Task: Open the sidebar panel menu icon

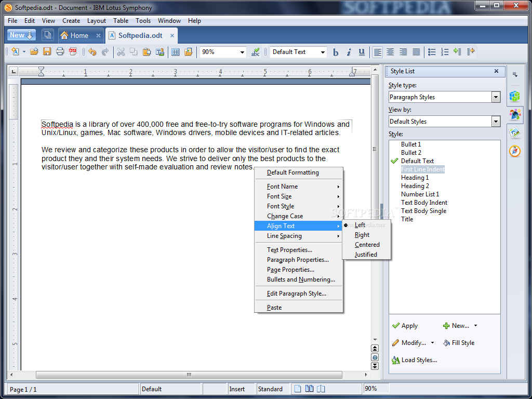Action: click(x=515, y=75)
